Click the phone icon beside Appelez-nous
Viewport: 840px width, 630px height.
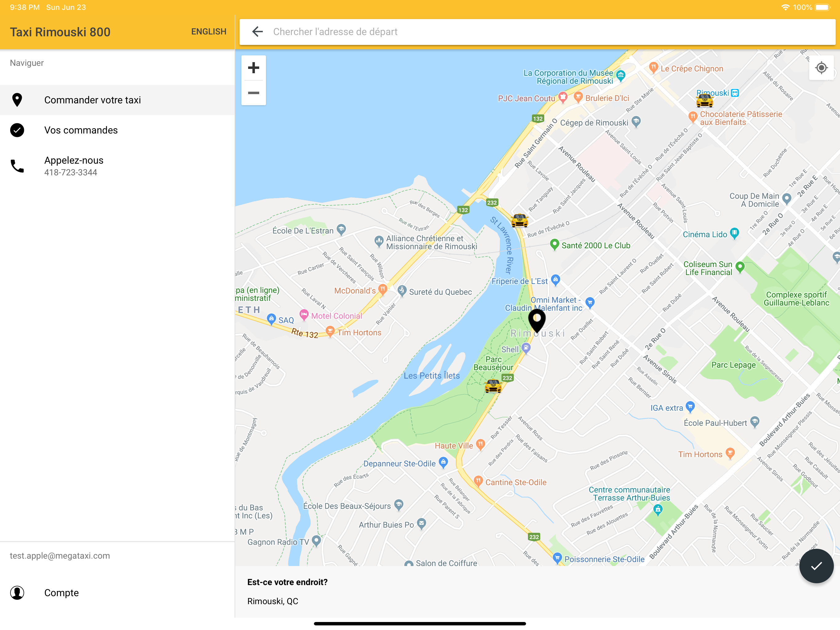[x=17, y=166]
